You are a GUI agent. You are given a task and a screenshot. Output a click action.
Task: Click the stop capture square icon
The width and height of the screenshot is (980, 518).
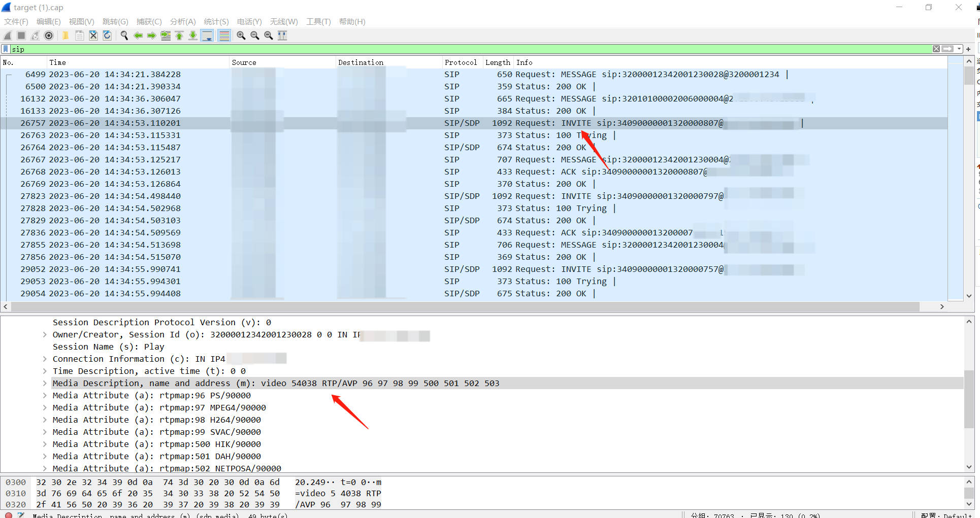21,36
